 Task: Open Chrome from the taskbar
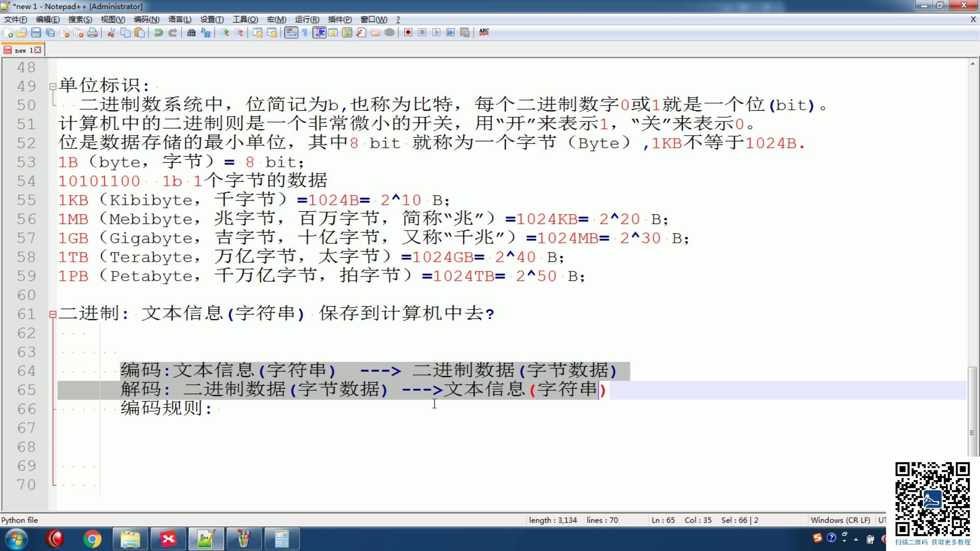[92, 539]
